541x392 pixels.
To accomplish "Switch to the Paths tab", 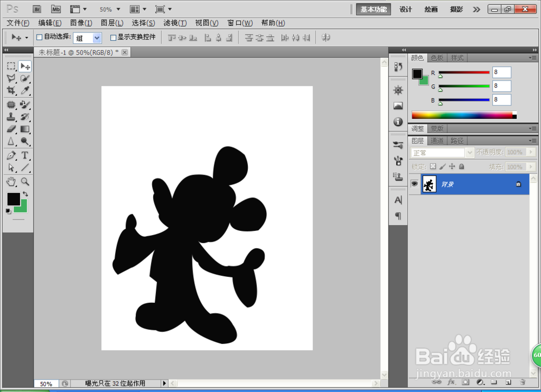I will (457, 141).
